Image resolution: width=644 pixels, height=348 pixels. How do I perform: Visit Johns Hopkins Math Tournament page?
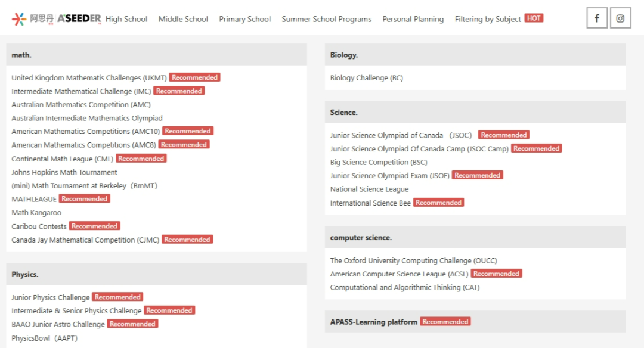click(x=64, y=172)
